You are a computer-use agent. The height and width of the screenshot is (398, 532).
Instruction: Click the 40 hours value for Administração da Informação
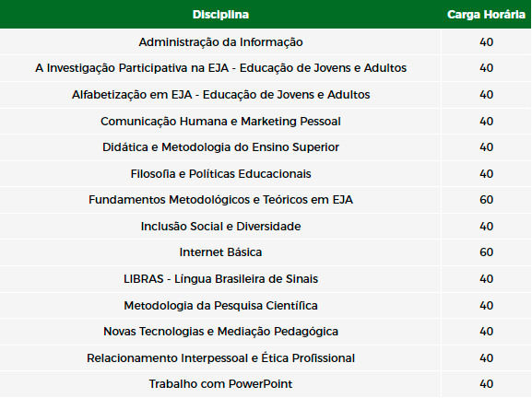[486, 42]
